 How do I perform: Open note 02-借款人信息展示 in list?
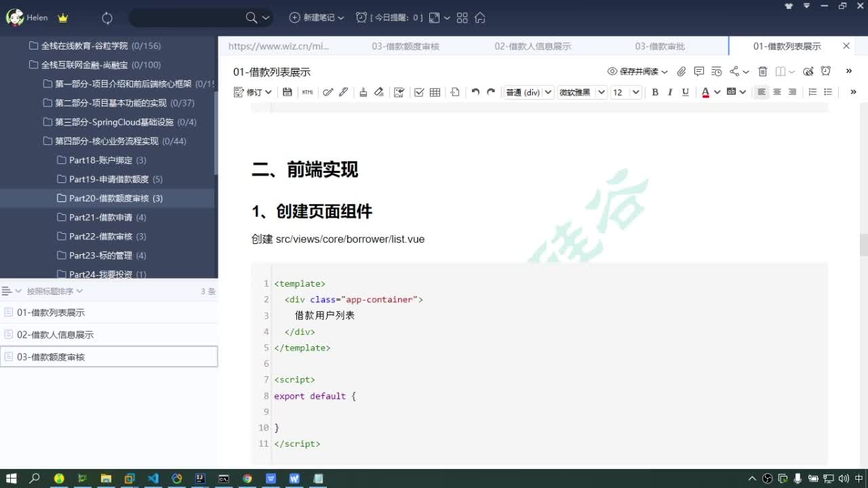pos(109,335)
